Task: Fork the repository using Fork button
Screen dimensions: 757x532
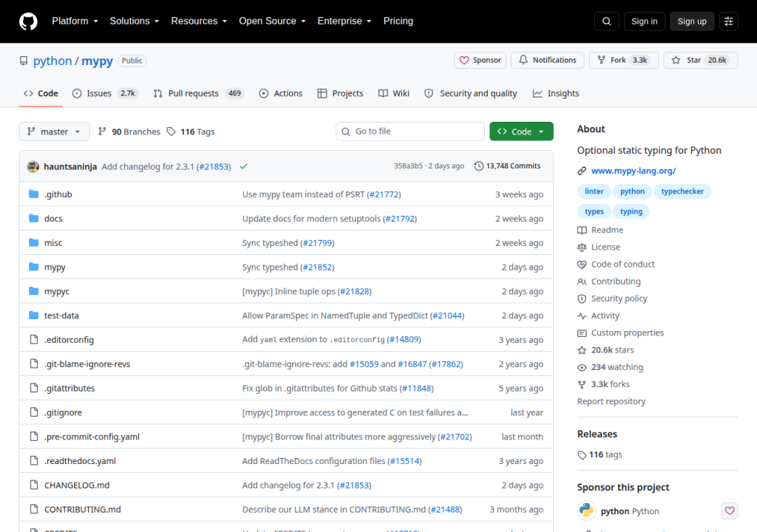Action: (623, 61)
